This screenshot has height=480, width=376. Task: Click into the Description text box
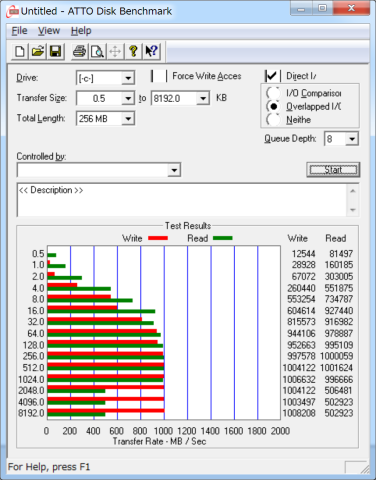pyautogui.click(x=182, y=200)
